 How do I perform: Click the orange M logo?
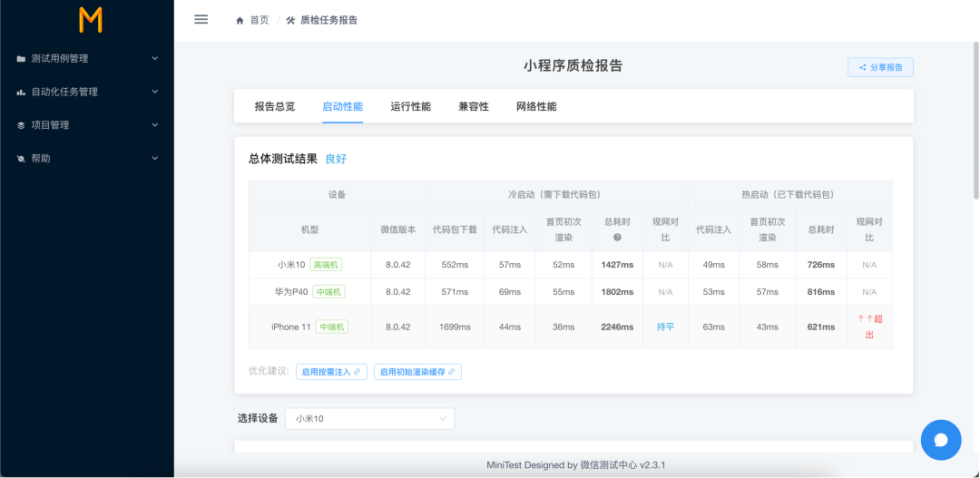[x=91, y=20]
